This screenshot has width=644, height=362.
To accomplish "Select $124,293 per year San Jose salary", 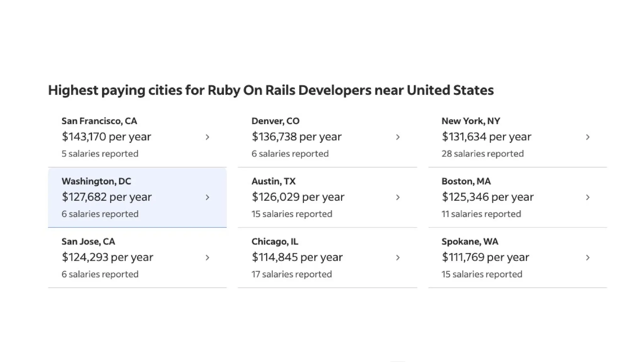I will point(107,257).
